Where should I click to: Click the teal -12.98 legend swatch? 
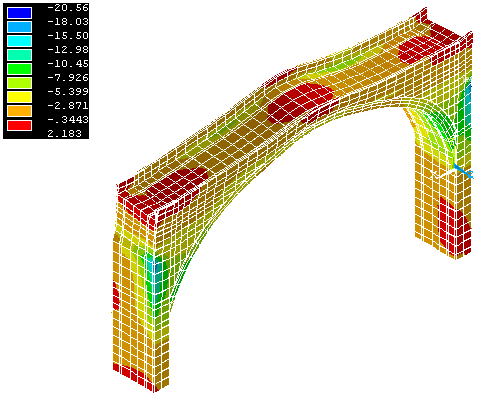click(20, 55)
